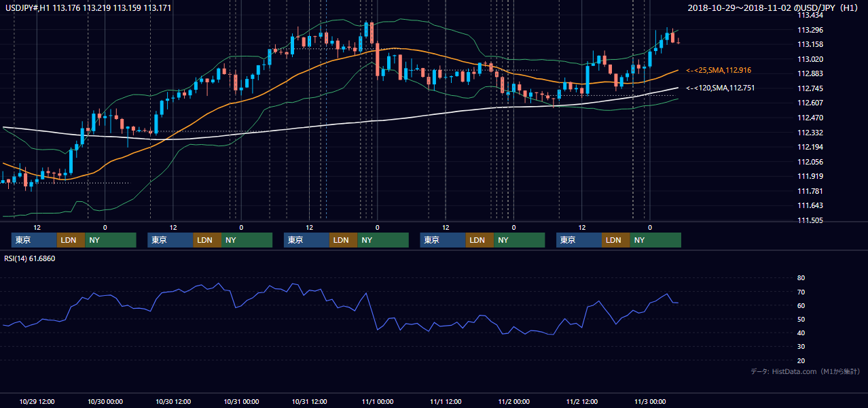Click the 112.883 price axis value

810,74
